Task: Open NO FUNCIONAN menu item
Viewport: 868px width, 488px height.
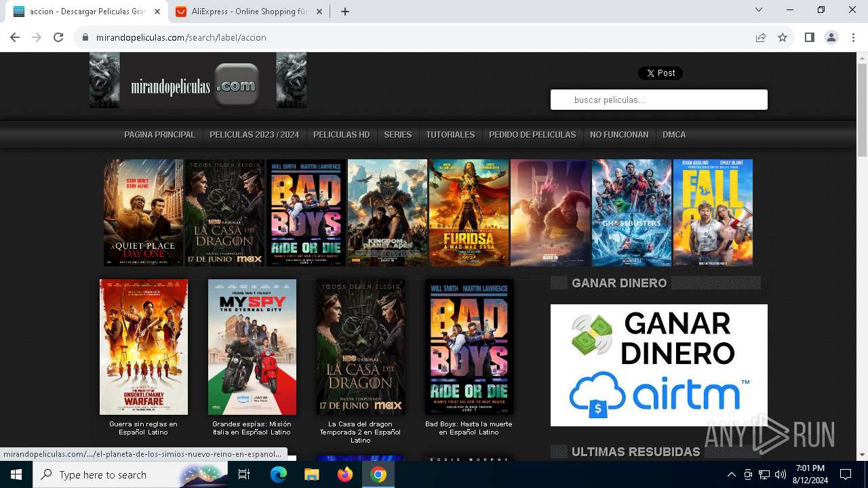Action: (x=619, y=135)
